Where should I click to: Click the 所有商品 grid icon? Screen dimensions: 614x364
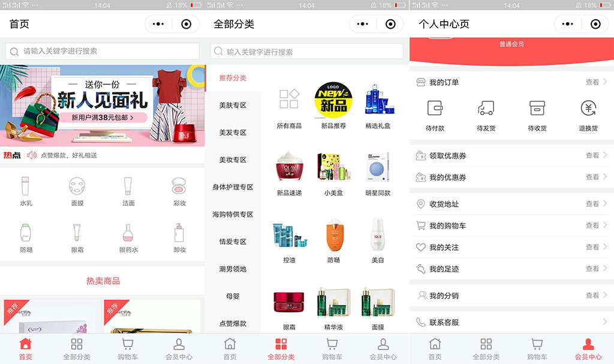(x=289, y=100)
